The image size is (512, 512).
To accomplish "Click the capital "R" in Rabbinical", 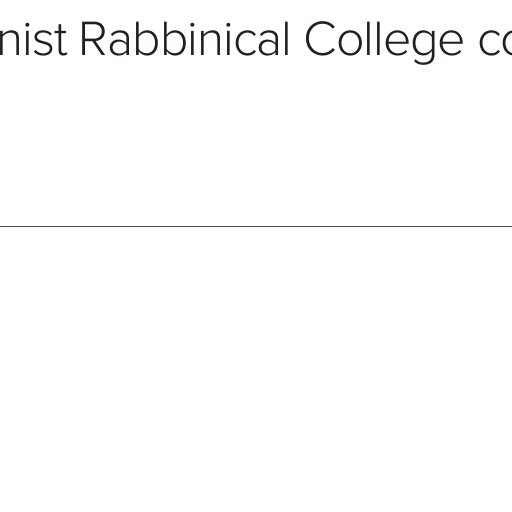I will [94, 39].
